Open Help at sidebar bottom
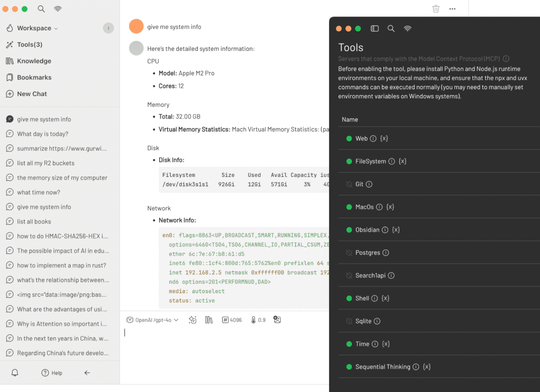 [x=52, y=373]
